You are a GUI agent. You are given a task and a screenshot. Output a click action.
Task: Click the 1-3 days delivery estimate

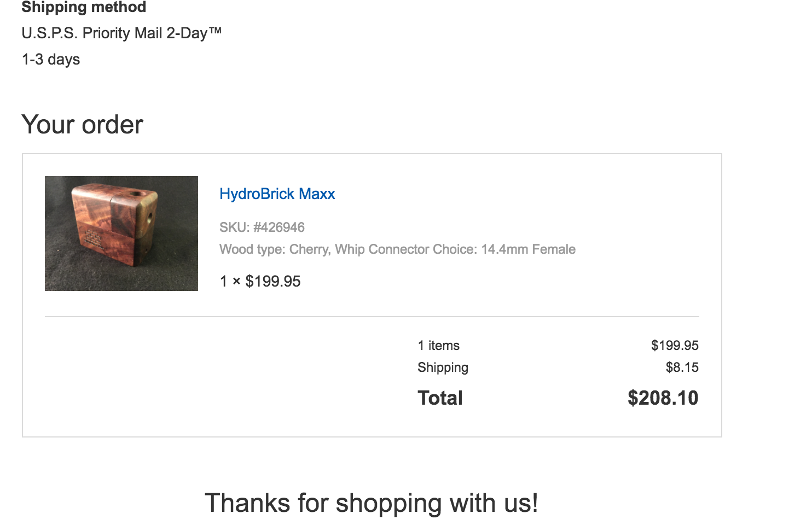(x=51, y=60)
